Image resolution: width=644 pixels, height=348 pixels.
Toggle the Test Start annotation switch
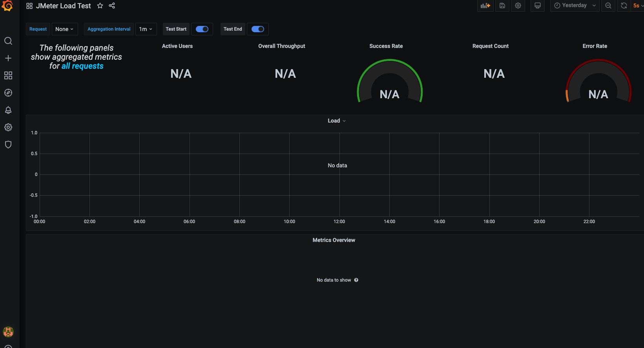pos(202,29)
